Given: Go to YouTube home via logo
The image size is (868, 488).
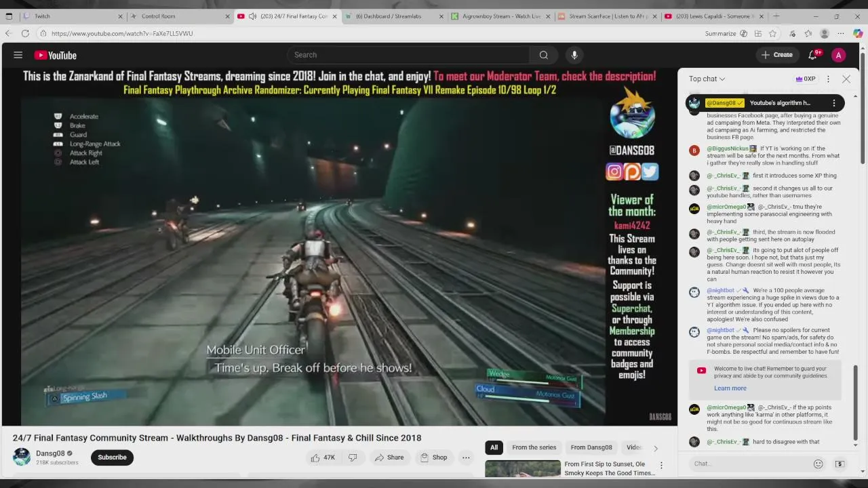Looking at the screenshot, I should [x=56, y=55].
